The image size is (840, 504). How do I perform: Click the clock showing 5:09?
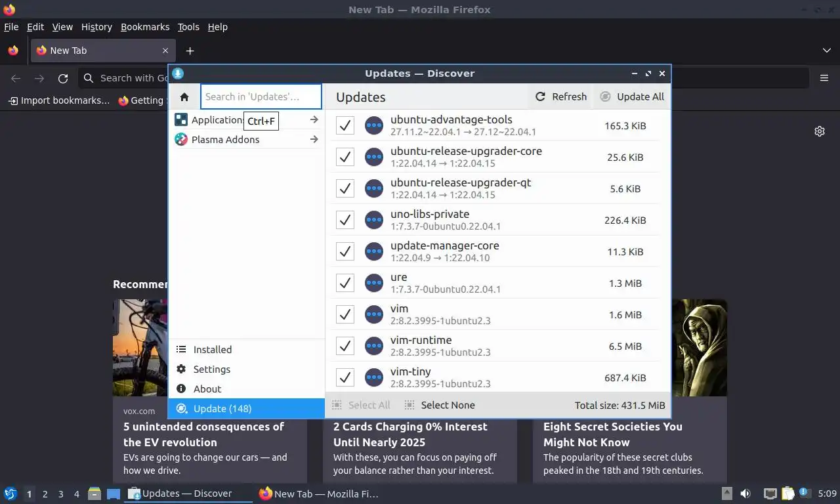point(828,493)
